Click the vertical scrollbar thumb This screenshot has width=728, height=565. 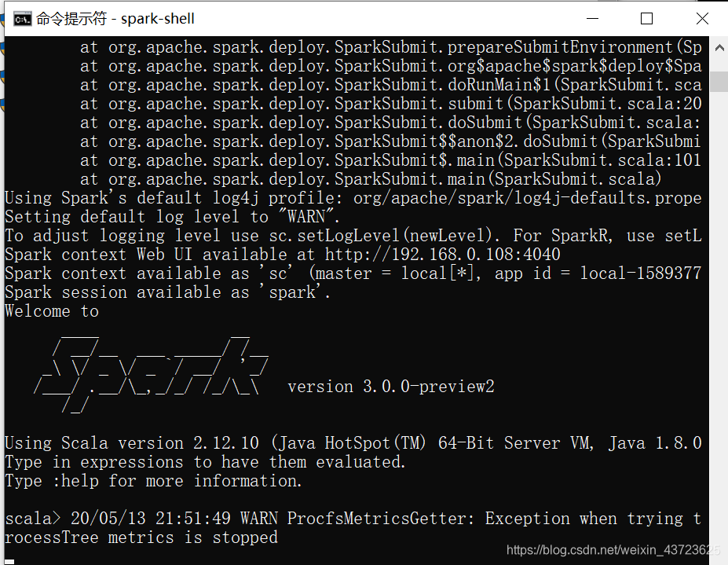pos(719,82)
